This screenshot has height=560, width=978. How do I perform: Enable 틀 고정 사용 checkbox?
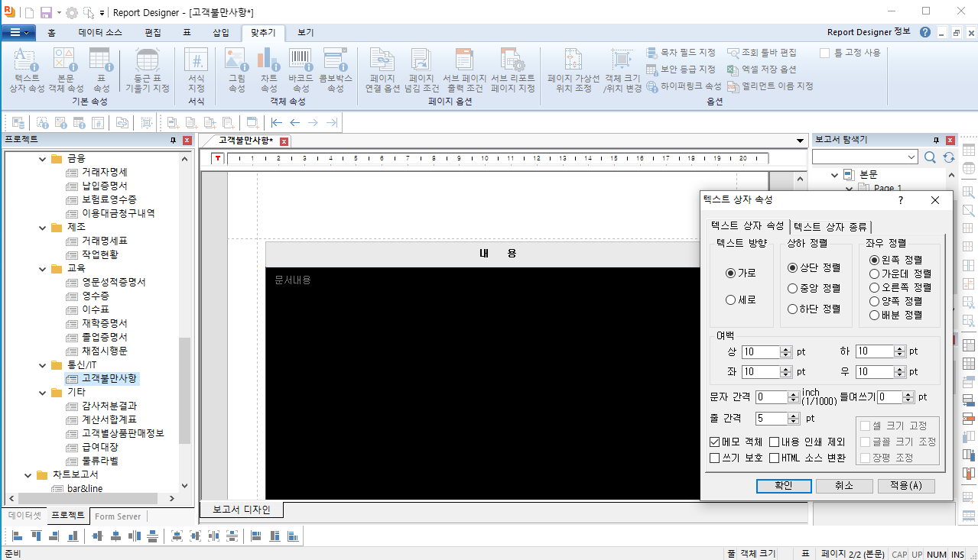(x=825, y=53)
